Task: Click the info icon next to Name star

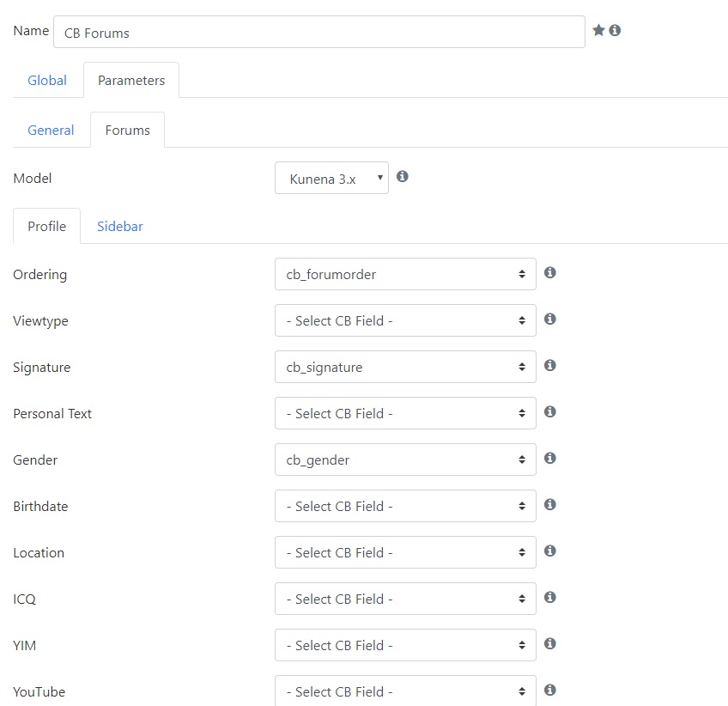Action: 615,30
